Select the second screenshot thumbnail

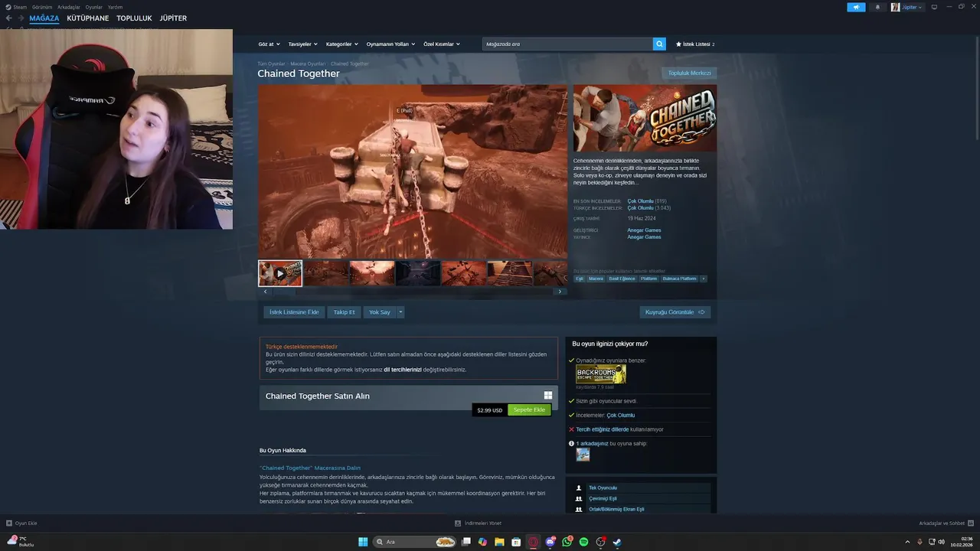click(326, 273)
